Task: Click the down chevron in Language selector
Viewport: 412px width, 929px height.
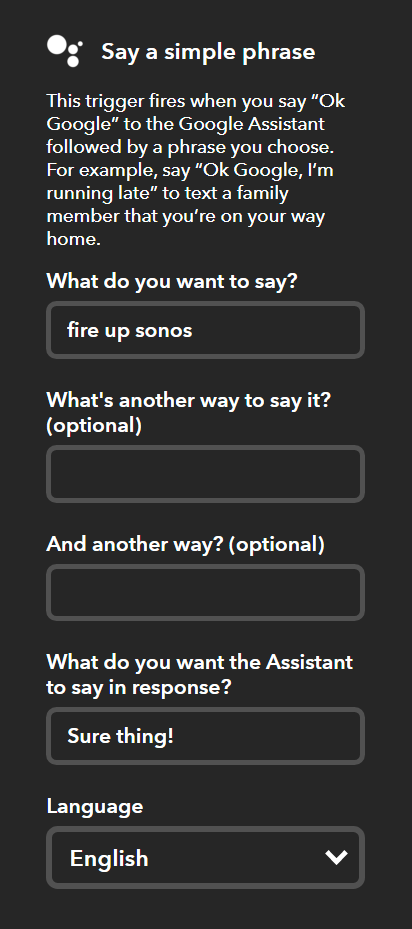Action: coord(336,857)
